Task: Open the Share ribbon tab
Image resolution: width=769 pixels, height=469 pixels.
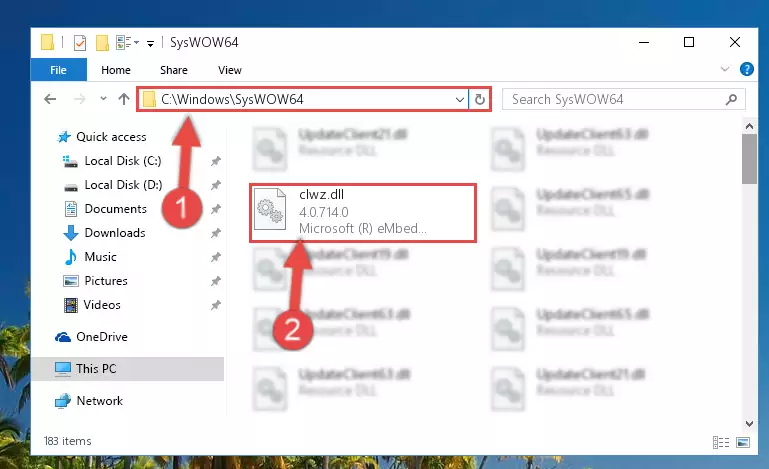Action: click(174, 70)
